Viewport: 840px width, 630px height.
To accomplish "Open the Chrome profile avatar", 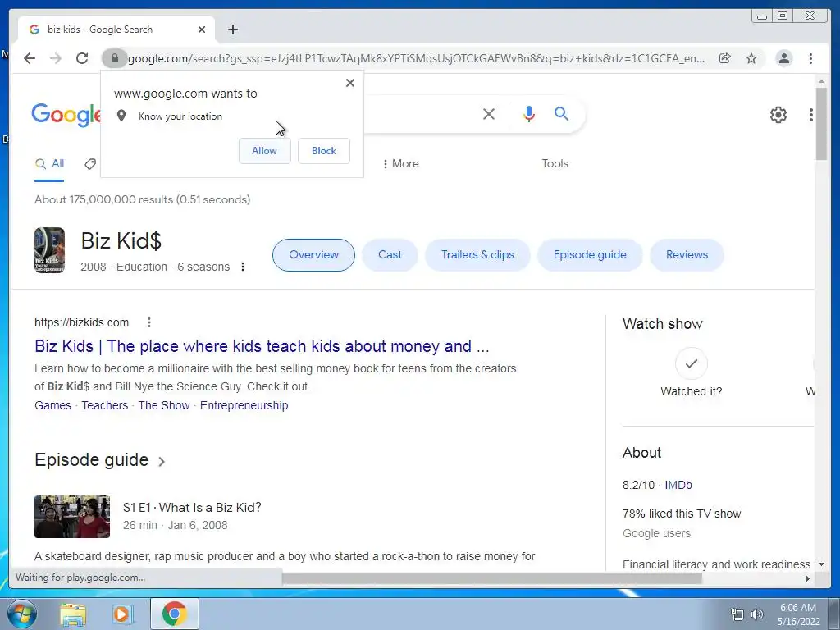I will pyautogui.click(x=783, y=58).
